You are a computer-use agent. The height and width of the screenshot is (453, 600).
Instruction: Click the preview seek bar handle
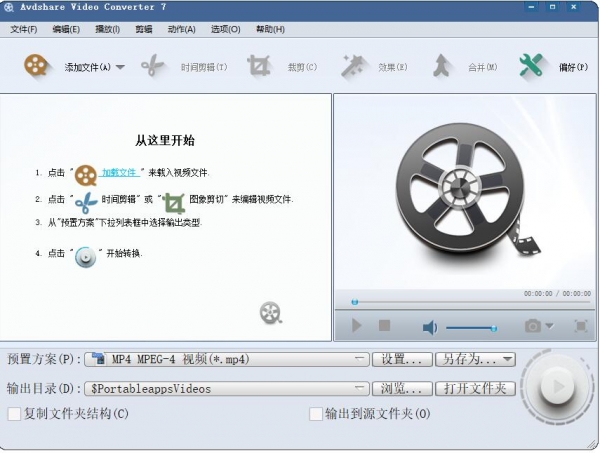click(355, 302)
